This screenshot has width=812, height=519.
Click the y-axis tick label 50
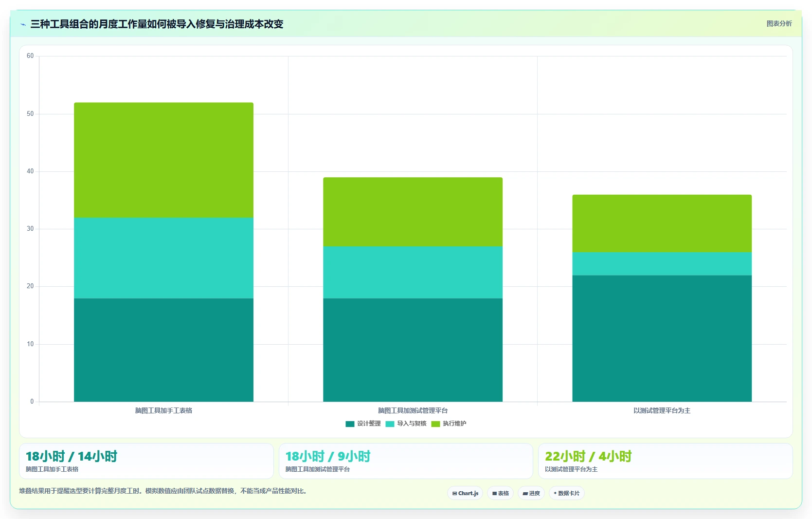tap(30, 114)
